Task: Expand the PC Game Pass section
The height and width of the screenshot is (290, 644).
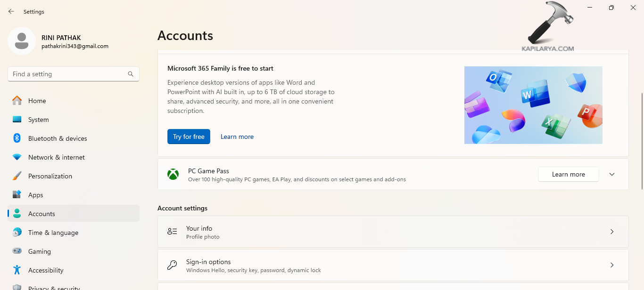Action: (x=612, y=174)
